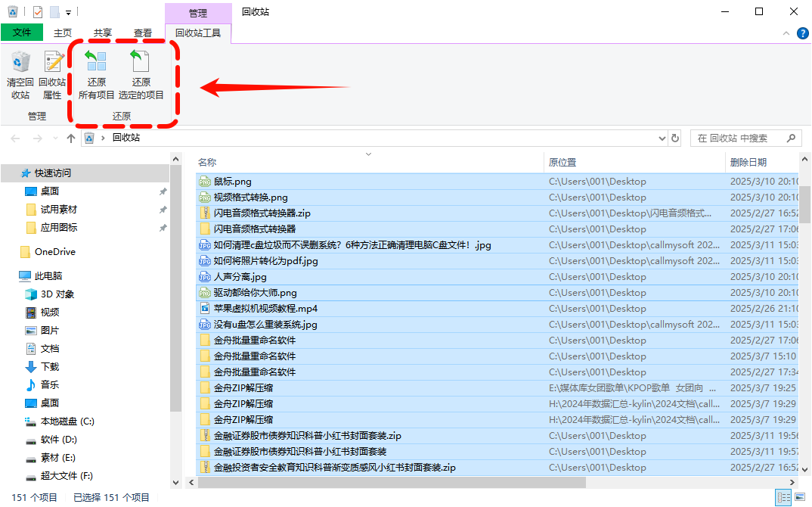This screenshot has width=812, height=507.
Task: Open address bar history dropdown
Action: click(662, 138)
